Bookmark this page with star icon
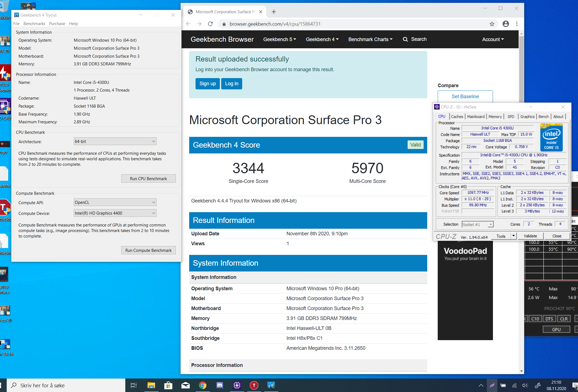 pyautogui.click(x=492, y=24)
